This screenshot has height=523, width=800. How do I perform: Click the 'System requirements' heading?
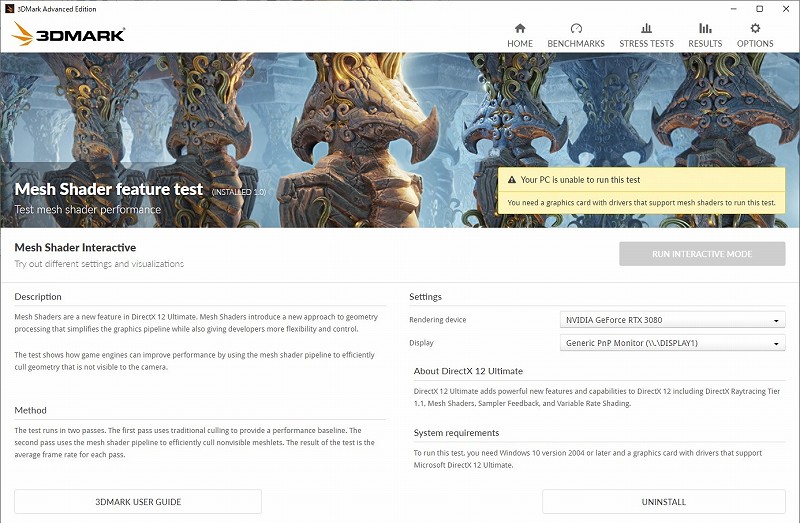pyautogui.click(x=456, y=433)
